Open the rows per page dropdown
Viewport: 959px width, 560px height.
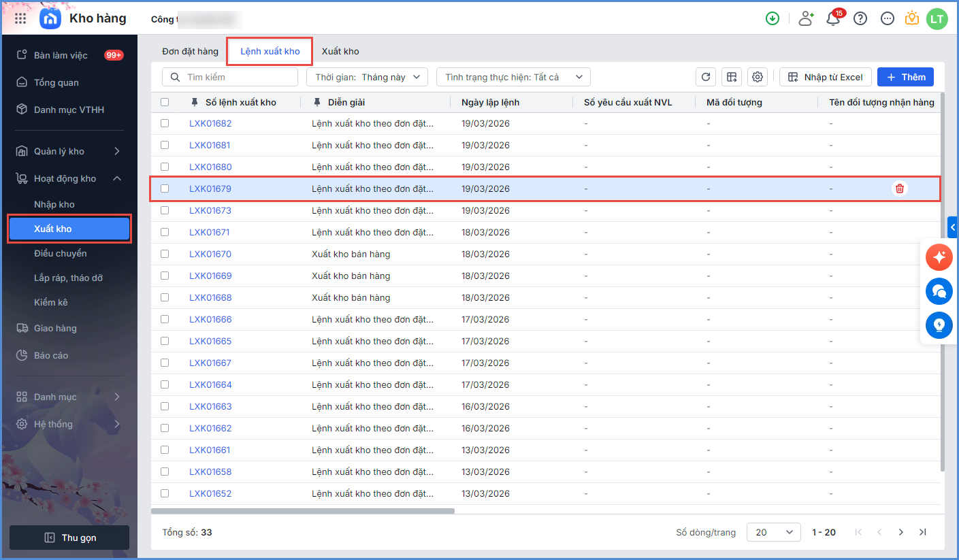click(x=773, y=532)
